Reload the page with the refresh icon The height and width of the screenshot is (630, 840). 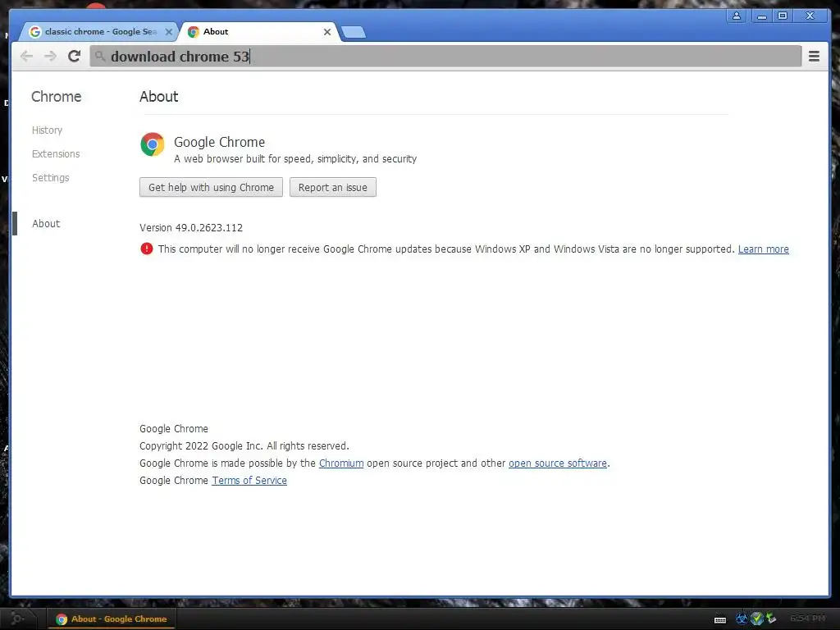pyautogui.click(x=74, y=56)
